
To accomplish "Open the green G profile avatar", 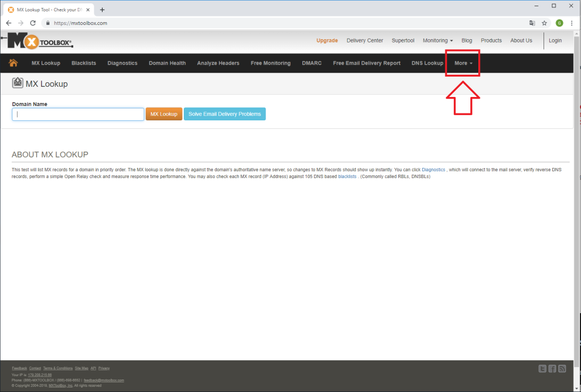I will pos(559,23).
